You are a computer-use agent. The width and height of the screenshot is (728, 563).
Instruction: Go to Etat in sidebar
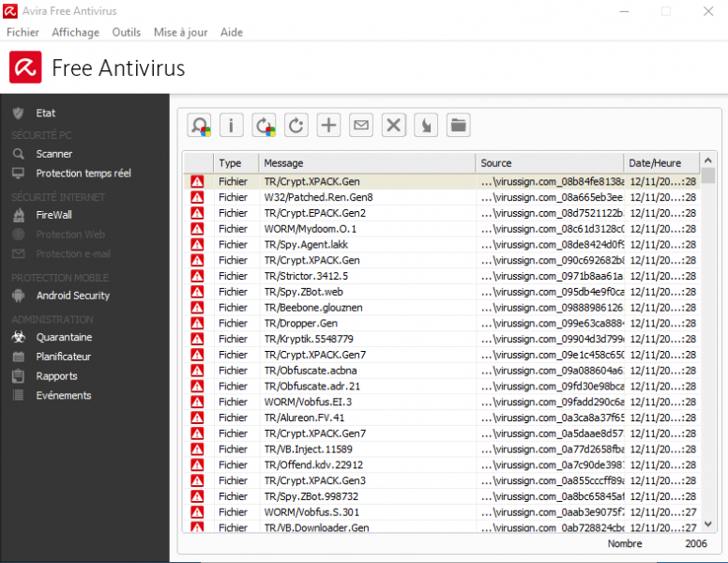coord(45,113)
